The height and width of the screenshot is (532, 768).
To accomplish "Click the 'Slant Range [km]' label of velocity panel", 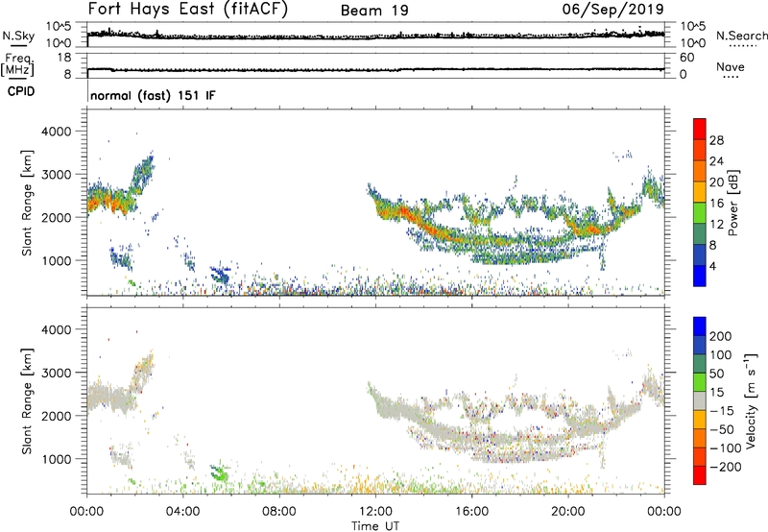I will pyautogui.click(x=27, y=400).
